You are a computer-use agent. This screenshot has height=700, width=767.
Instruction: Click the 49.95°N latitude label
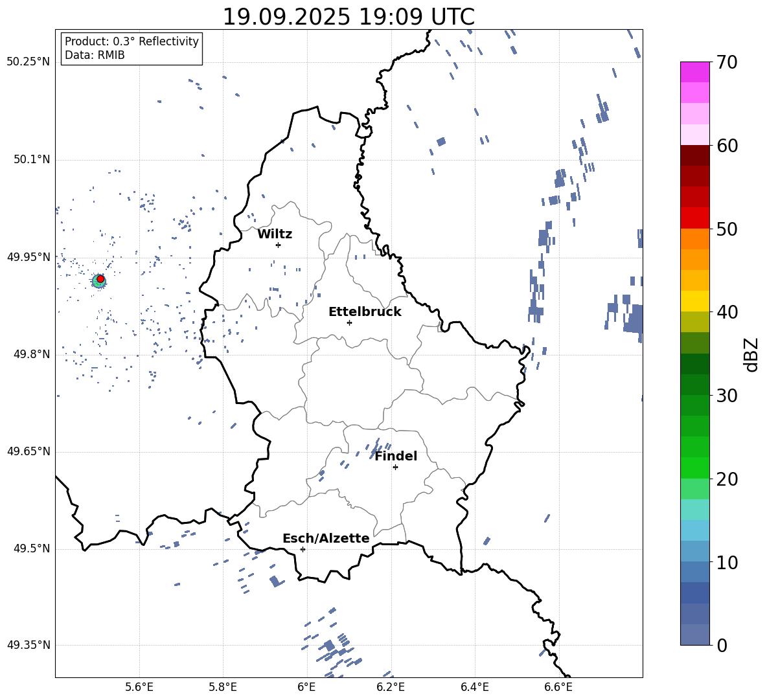29,256
